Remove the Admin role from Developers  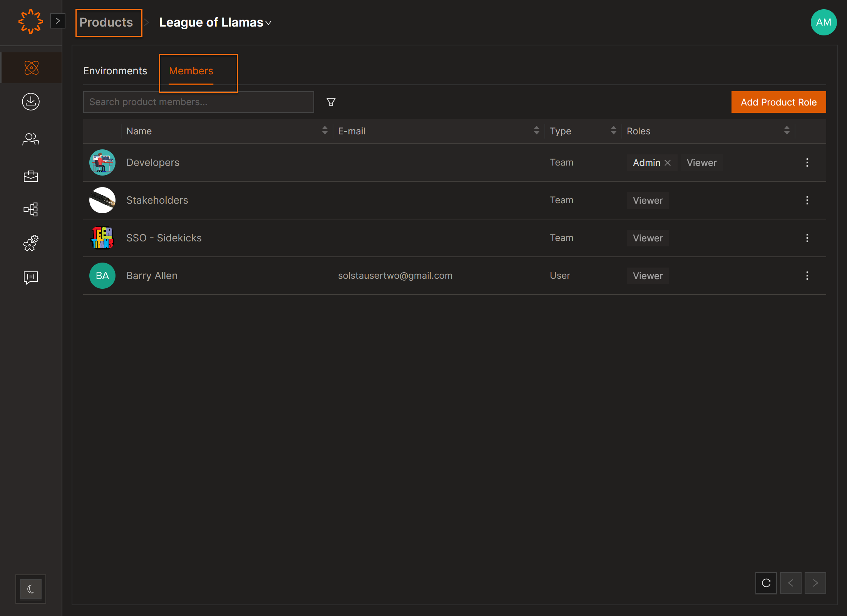[x=668, y=163]
